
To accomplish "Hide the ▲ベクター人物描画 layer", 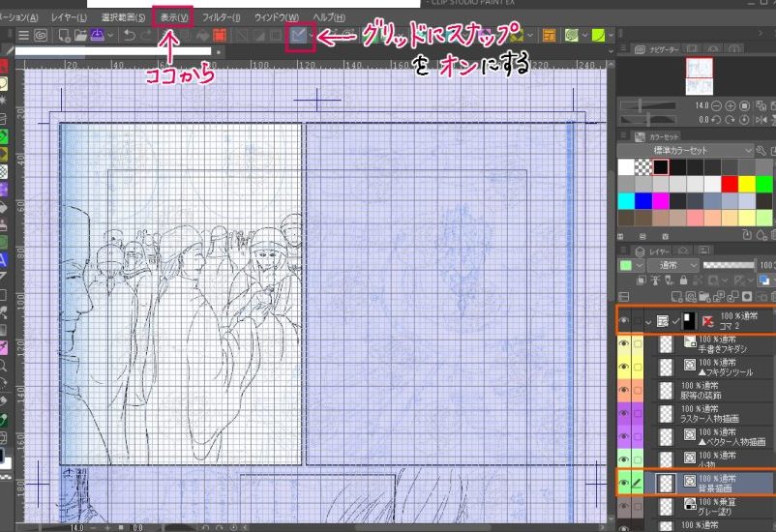I will pyautogui.click(x=624, y=436).
